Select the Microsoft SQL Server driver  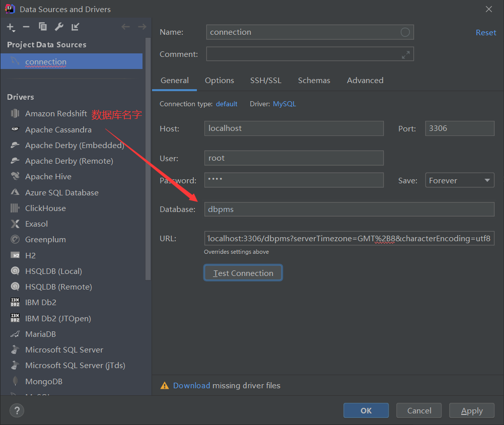(64, 350)
